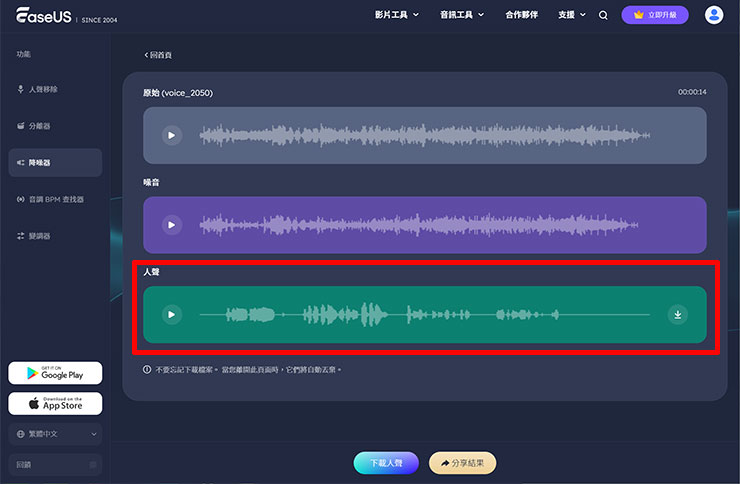Play the 噪音 noise track

pyautogui.click(x=172, y=225)
